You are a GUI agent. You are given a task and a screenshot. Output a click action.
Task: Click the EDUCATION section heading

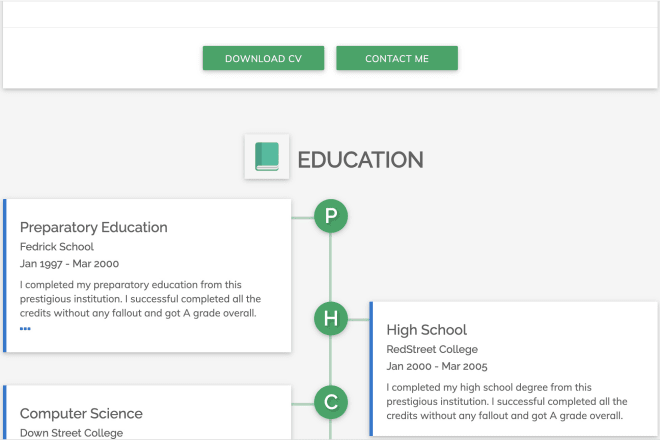[x=360, y=160]
